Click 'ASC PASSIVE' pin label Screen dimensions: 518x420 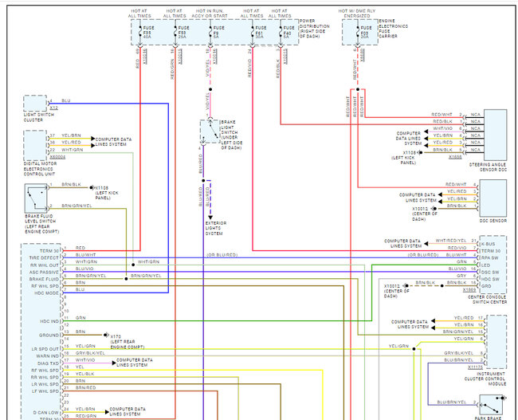pos(44,272)
